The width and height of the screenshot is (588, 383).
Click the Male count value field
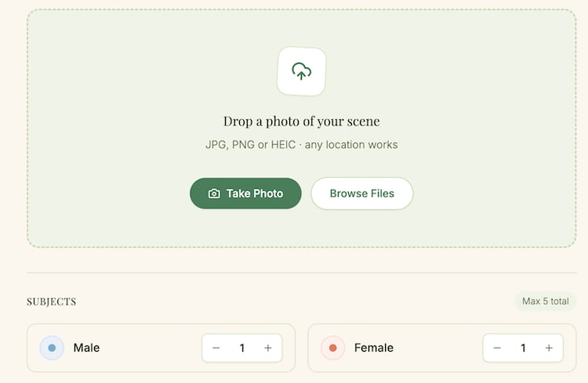click(242, 348)
